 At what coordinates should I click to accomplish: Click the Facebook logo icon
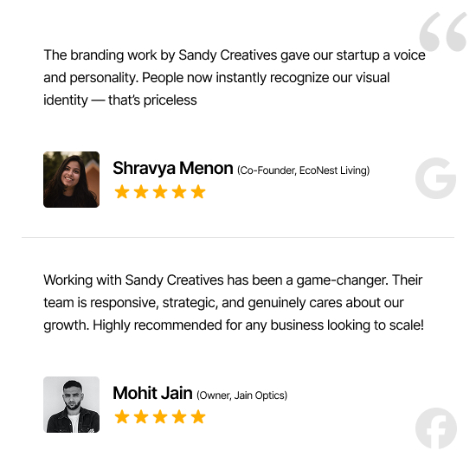click(436, 428)
